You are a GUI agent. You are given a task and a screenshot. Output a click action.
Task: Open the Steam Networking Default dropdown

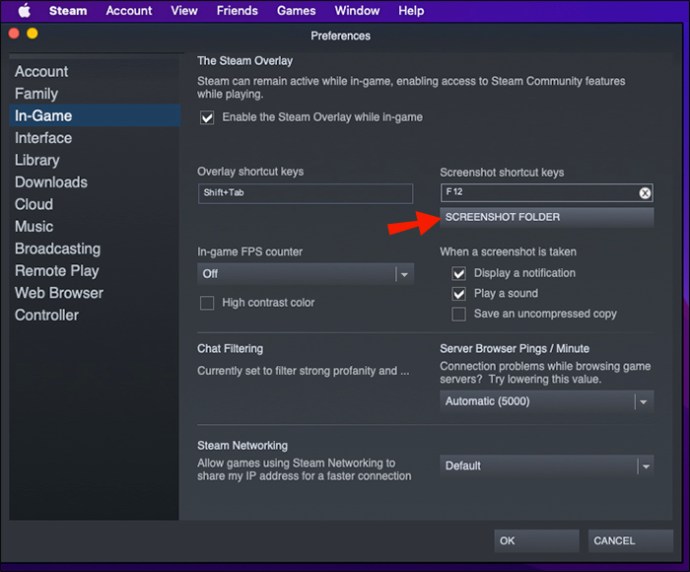pos(547,466)
